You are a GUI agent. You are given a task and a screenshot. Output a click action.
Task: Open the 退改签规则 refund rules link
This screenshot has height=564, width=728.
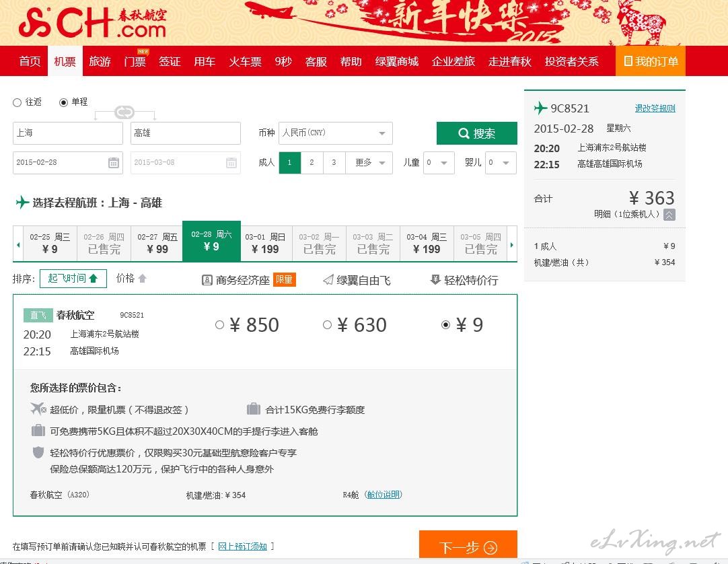pos(655,108)
